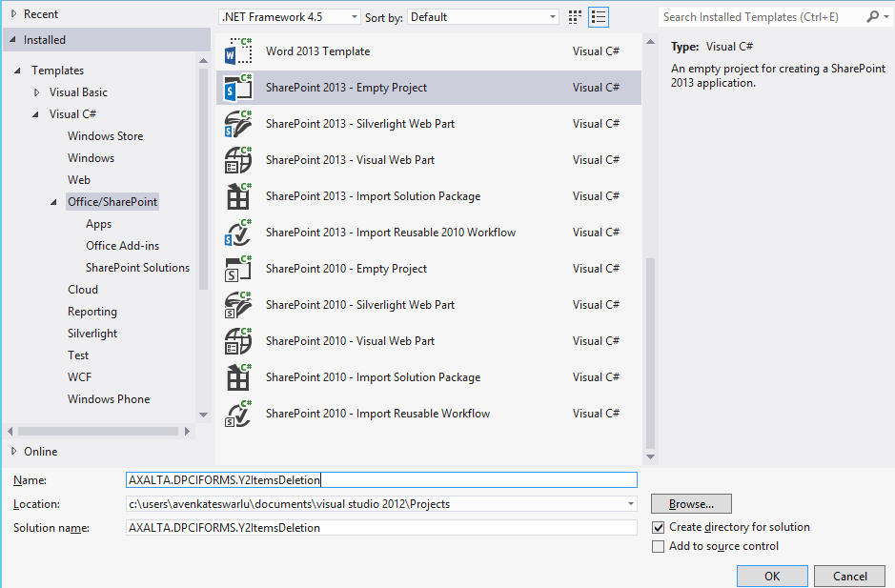Select Office Add-ins category
The height and width of the screenshot is (588, 895).
[122, 246]
